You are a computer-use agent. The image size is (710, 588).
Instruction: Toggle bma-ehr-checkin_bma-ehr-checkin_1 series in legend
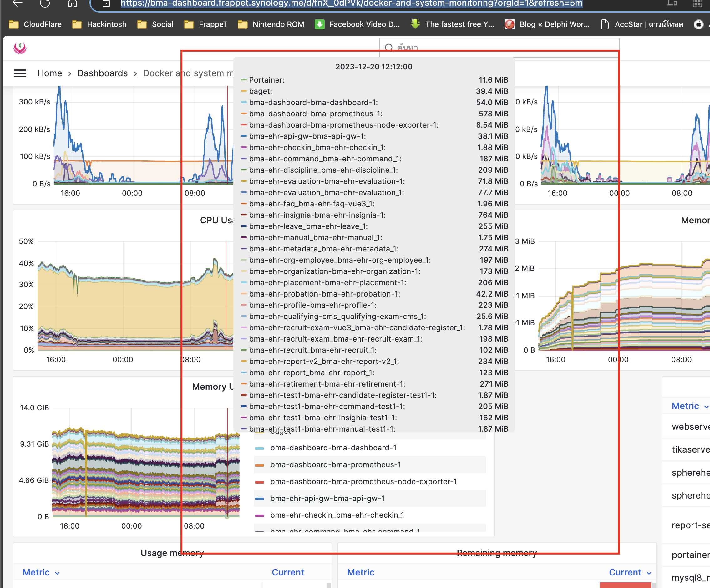pos(337,515)
